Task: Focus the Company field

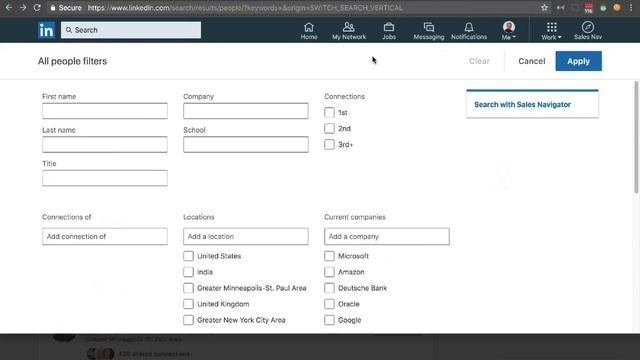Action: pyautogui.click(x=246, y=111)
